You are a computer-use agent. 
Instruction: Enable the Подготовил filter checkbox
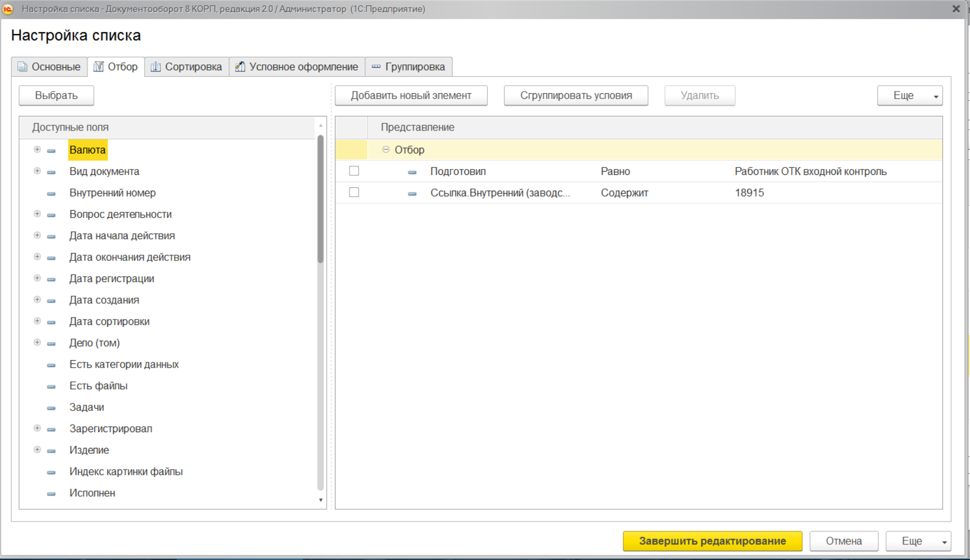pyautogui.click(x=354, y=171)
